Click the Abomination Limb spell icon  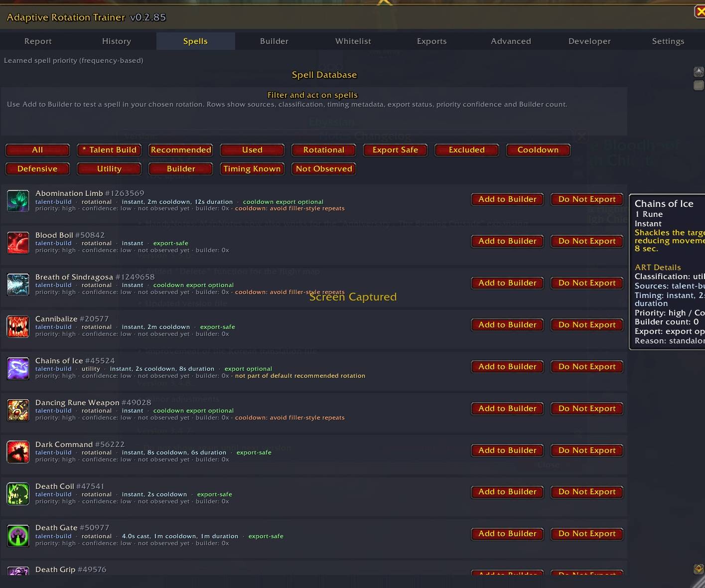(18, 201)
